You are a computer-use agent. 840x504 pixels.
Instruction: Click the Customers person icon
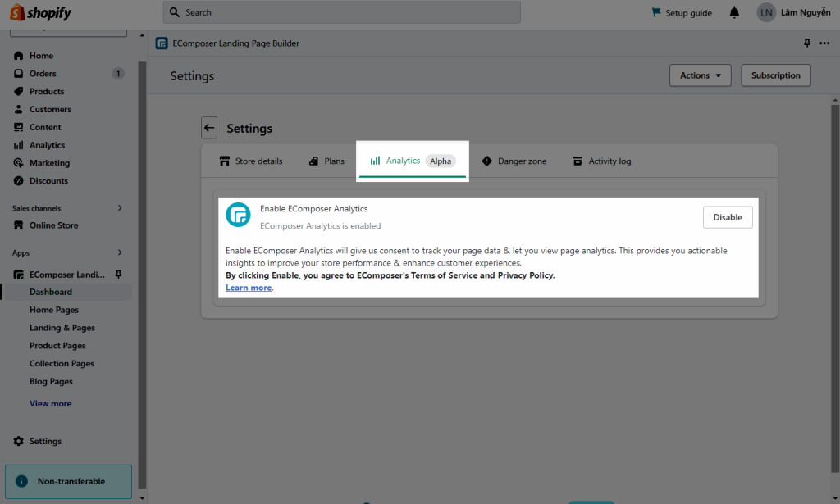point(19,109)
